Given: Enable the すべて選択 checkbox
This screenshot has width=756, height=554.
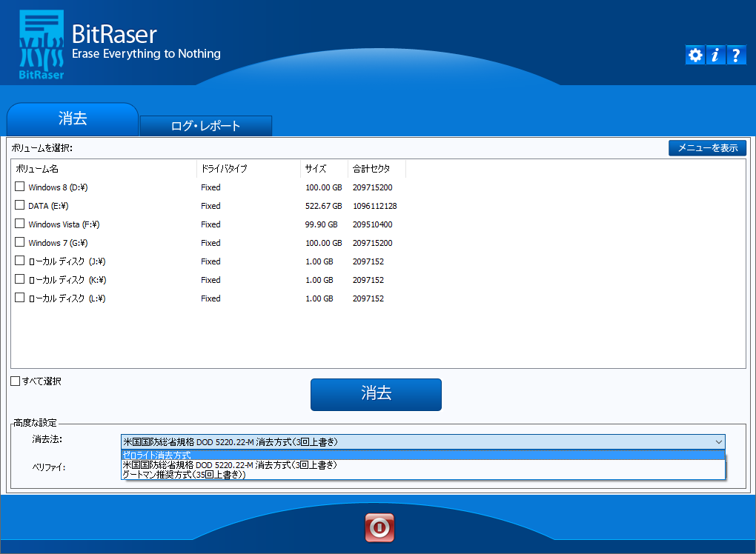Looking at the screenshot, I should 16,381.
